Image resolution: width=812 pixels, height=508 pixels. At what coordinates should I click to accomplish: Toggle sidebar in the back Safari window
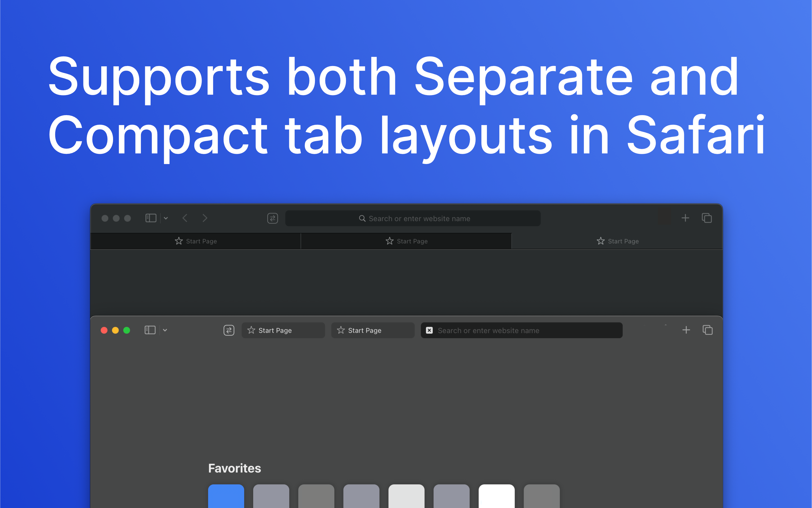tap(151, 218)
